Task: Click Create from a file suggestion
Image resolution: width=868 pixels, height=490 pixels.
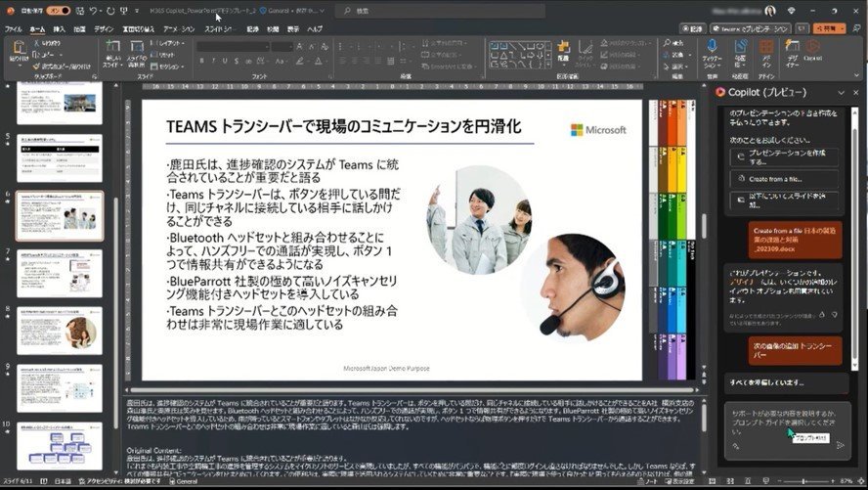Action: pyautogui.click(x=784, y=179)
